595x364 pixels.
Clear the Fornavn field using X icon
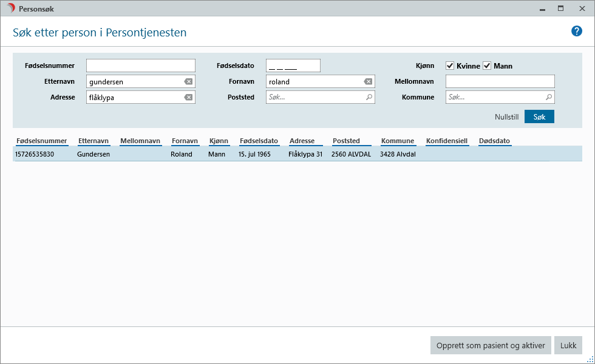(x=368, y=82)
